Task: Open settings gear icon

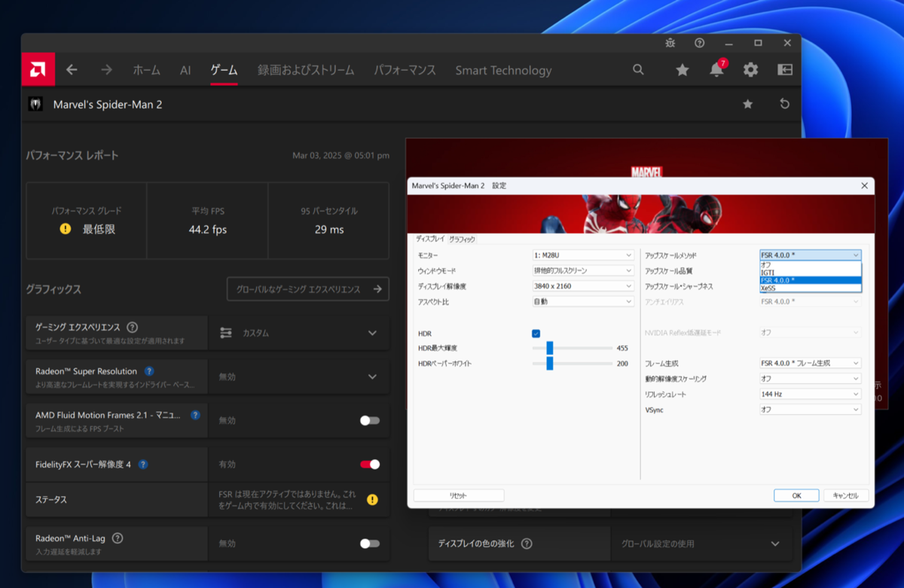Action: click(750, 70)
